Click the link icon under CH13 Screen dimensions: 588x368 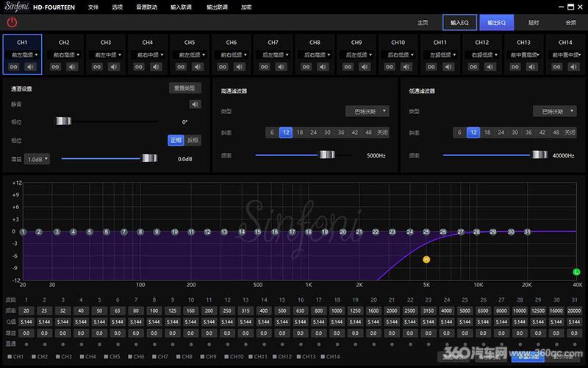click(x=515, y=67)
